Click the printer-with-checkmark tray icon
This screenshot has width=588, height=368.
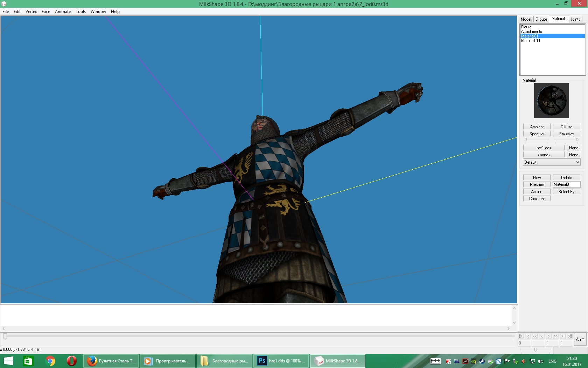click(490, 361)
